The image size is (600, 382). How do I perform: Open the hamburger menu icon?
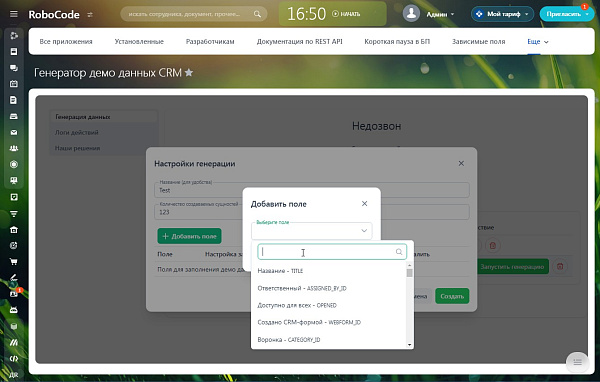(x=14, y=14)
